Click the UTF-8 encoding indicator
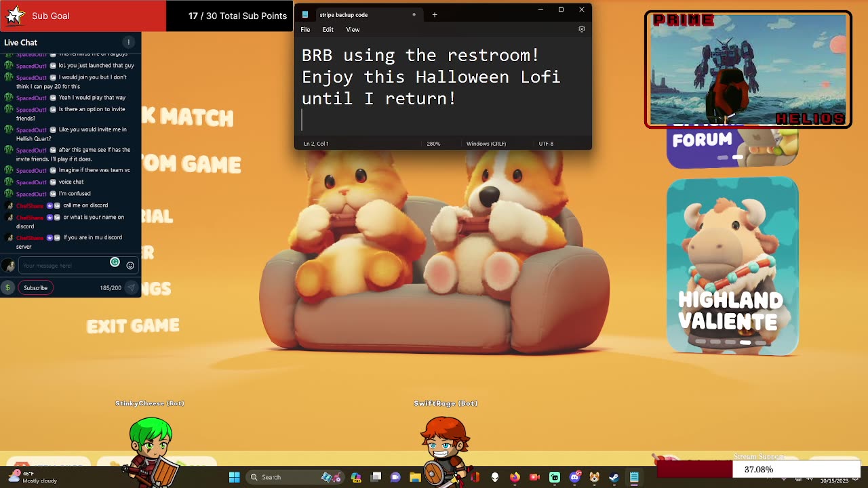Screen dimensions: 868x488 [546, 144]
